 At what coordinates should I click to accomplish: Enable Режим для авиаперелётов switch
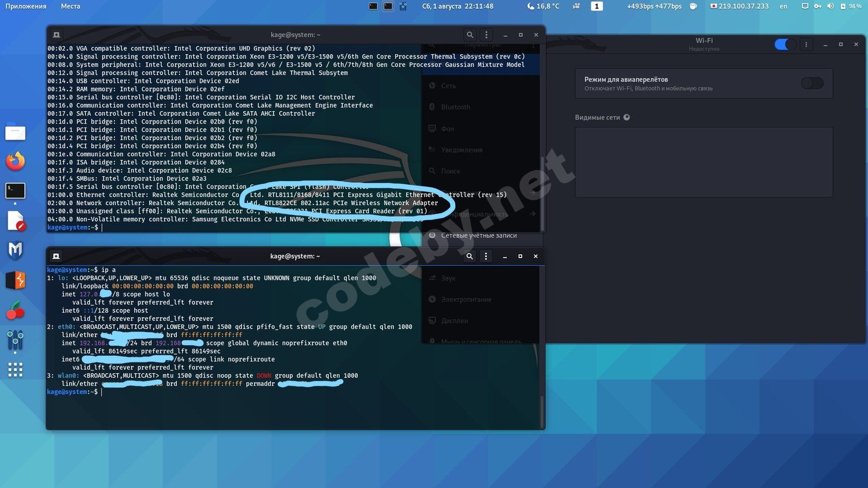812,83
